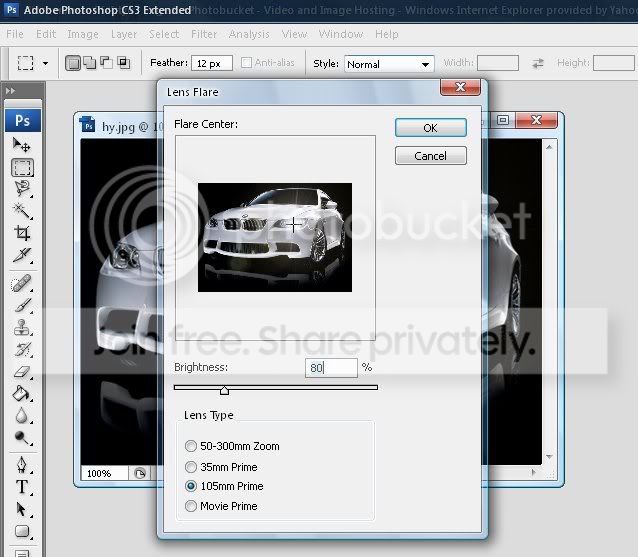The image size is (638, 557).
Task: Select the Paint Bucket tool
Action: [x=22, y=393]
